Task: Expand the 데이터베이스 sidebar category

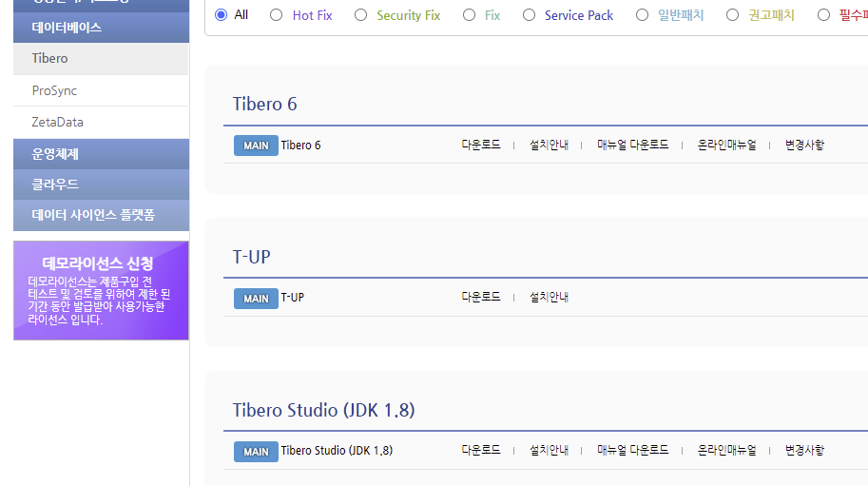Action: (x=102, y=28)
